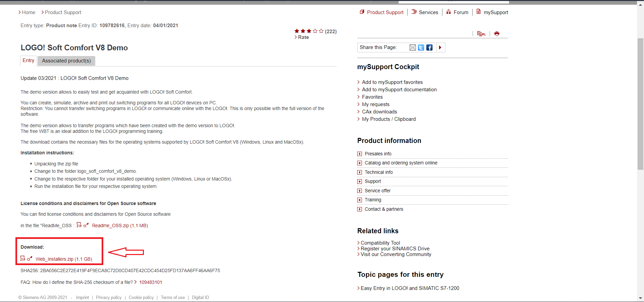Click the vertical page scrollbar
This screenshot has width=644, height=302.
[x=640, y=104]
